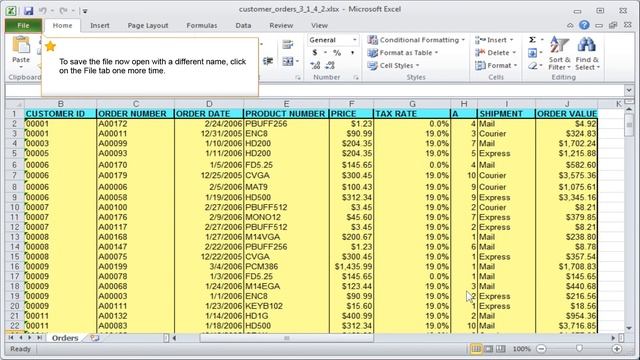This screenshot has width=640, height=360.
Task: Click Insert cells button
Action: 494,40
